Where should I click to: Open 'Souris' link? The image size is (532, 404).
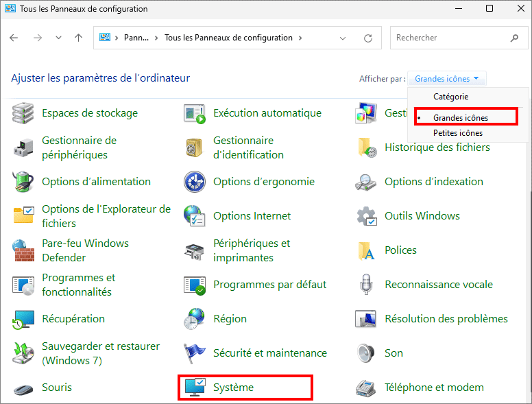tap(57, 388)
